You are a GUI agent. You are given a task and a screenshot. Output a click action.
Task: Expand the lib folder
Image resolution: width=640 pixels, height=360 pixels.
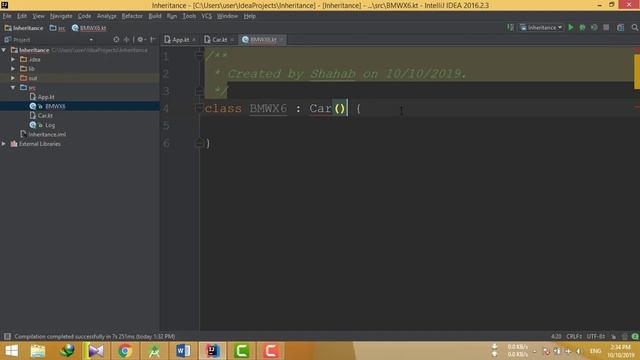[x=13, y=69]
